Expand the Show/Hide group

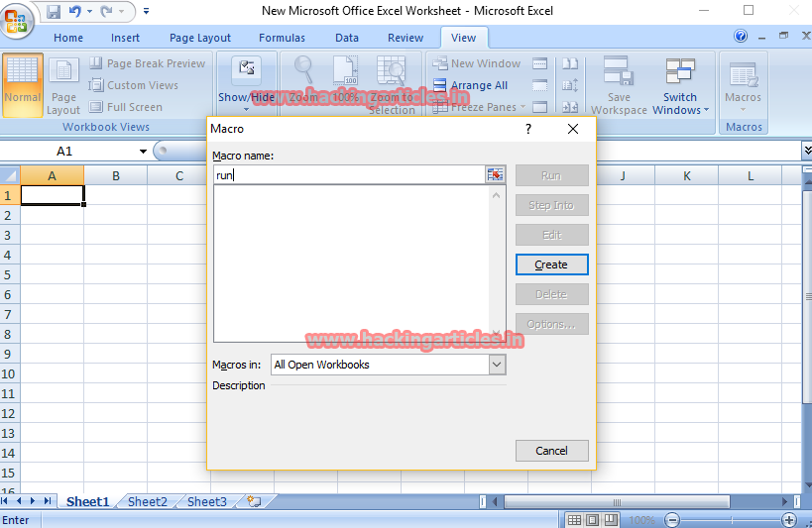246,85
